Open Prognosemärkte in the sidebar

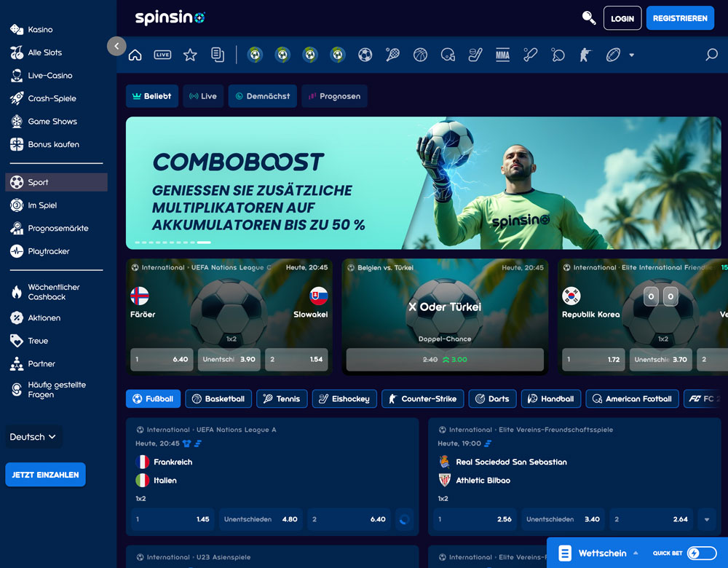click(56, 228)
